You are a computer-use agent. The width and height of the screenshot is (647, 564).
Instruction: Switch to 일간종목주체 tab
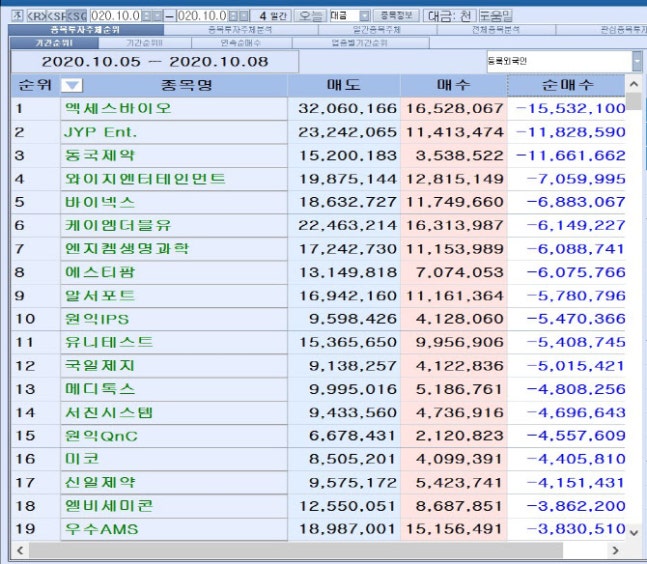point(377,30)
